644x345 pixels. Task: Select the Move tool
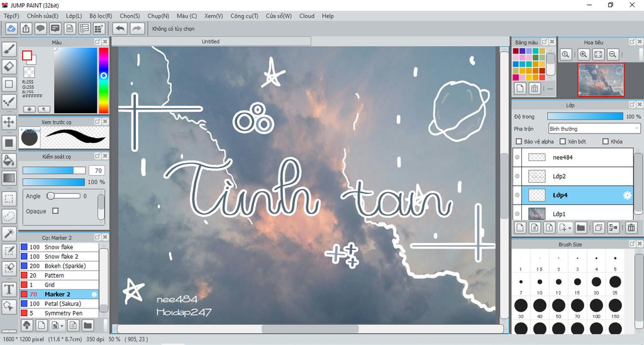9,122
